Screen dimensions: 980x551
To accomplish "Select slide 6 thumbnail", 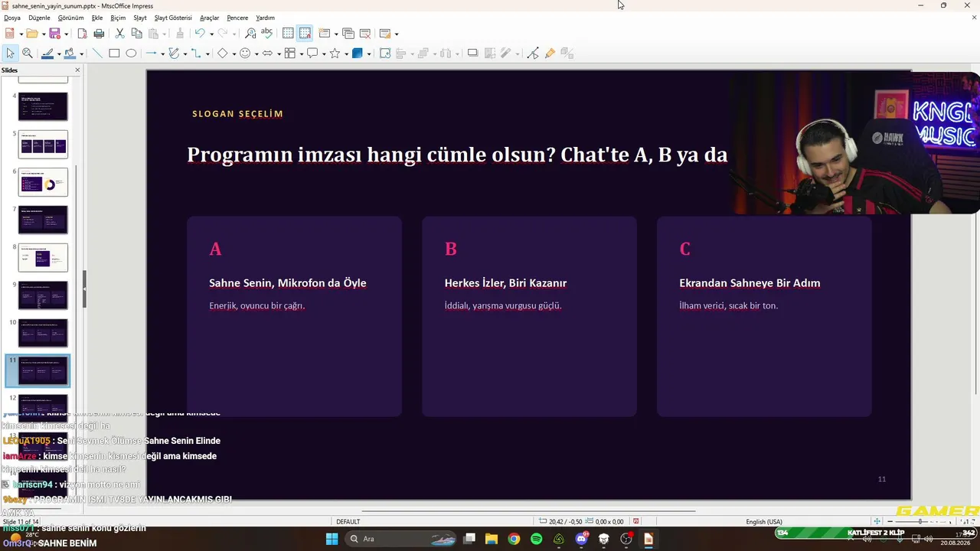I will 43,182.
